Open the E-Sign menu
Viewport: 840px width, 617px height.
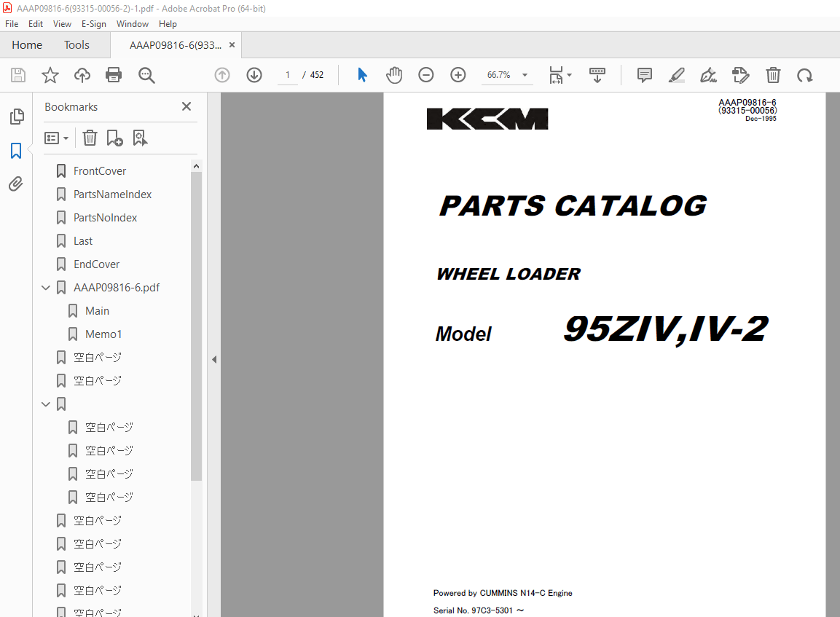pos(94,23)
